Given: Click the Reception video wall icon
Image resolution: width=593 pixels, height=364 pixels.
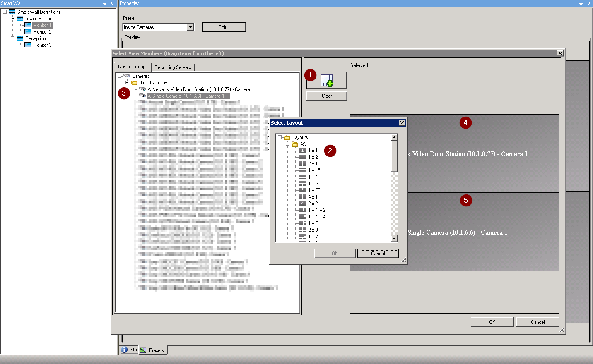Looking at the screenshot, I should [x=19, y=38].
